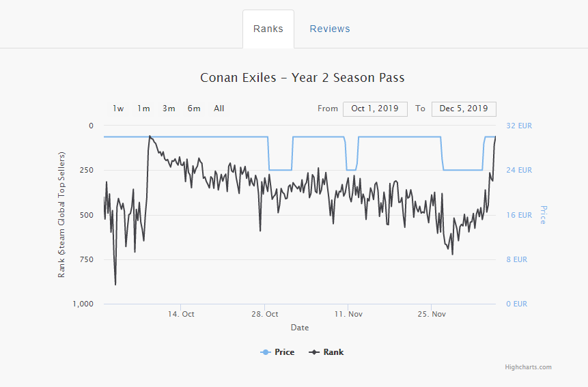Toggle the Price series in legend
The height and width of the screenshot is (387, 588).
coord(278,352)
